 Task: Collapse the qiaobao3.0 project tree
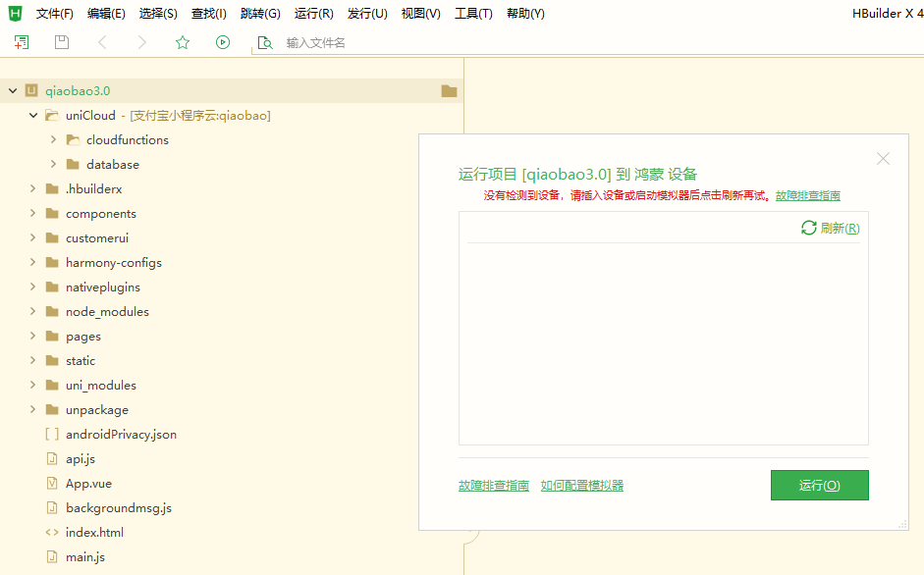pos(13,90)
